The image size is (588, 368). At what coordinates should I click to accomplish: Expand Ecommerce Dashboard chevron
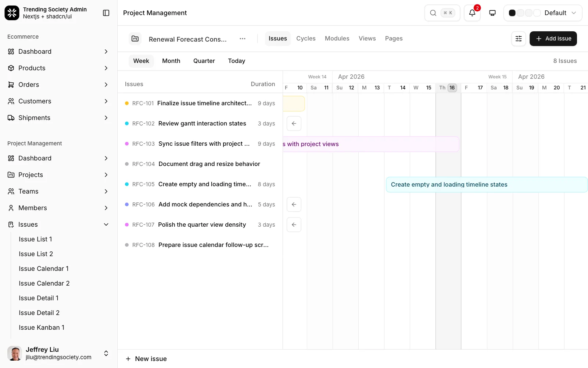(106, 52)
